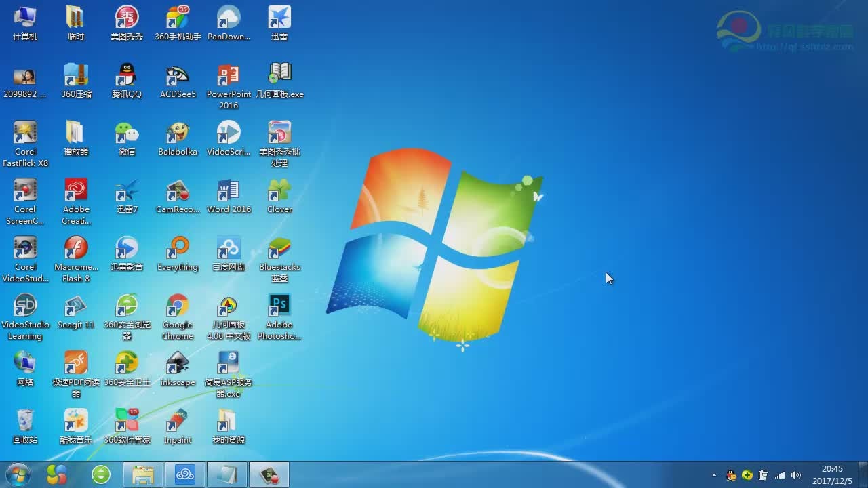Launch 微信 from desktop
This screenshot has height=488, width=868.
click(x=127, y=139)
